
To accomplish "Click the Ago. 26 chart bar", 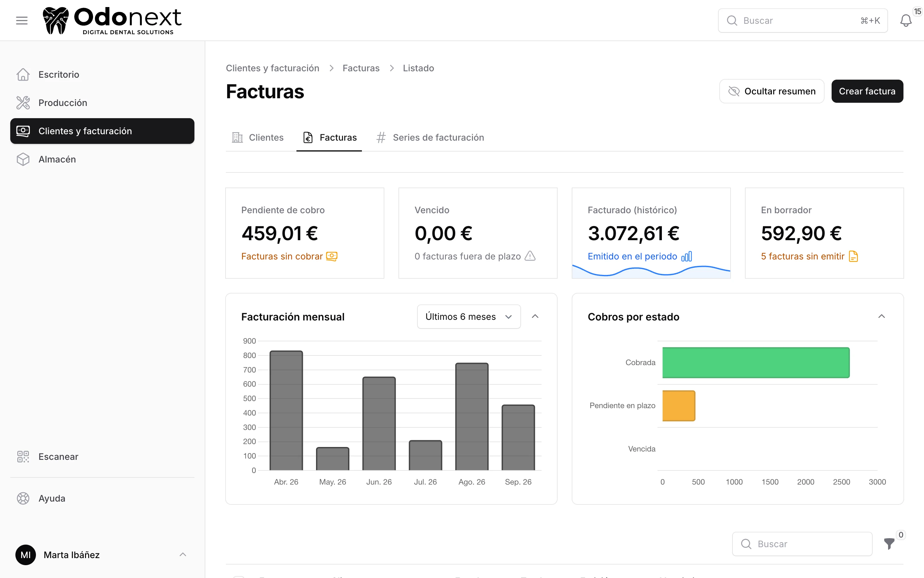I will [472, 417].
